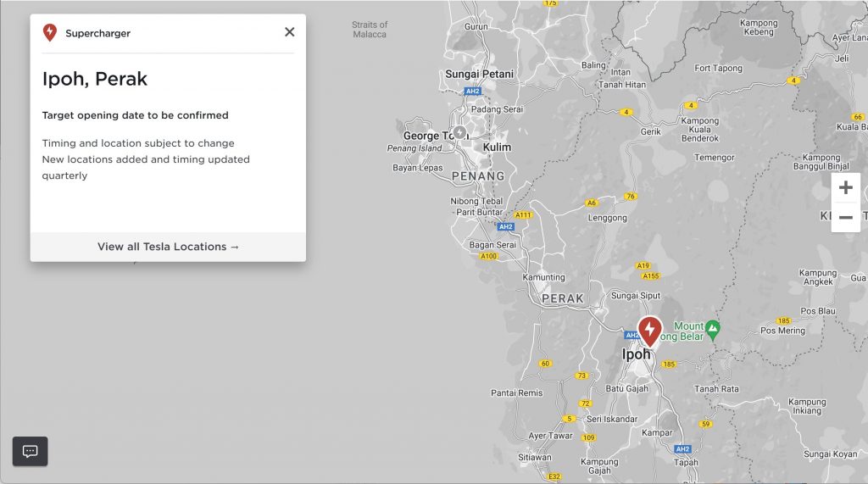Click the PENANG state label

click(478, 176)
